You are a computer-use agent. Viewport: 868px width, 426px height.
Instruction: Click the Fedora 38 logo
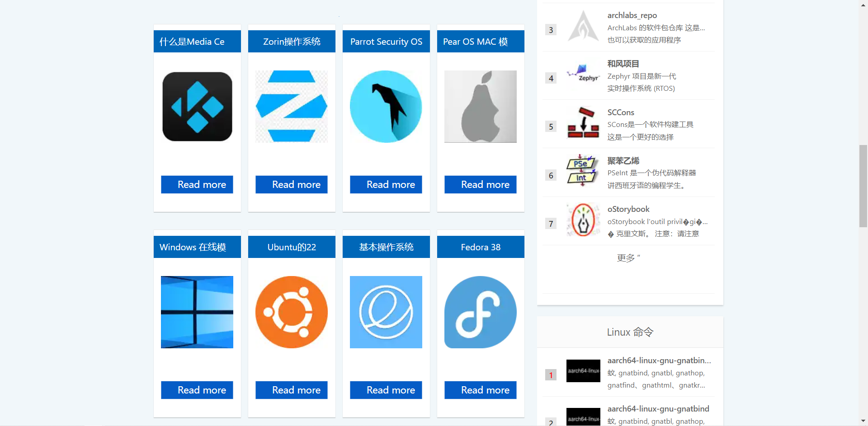[481, 312]
